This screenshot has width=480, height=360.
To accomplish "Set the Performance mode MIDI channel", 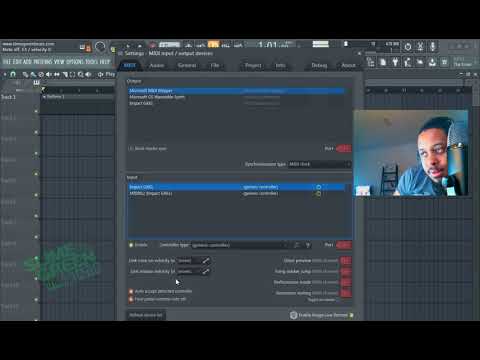I will (x=346, y=282).
